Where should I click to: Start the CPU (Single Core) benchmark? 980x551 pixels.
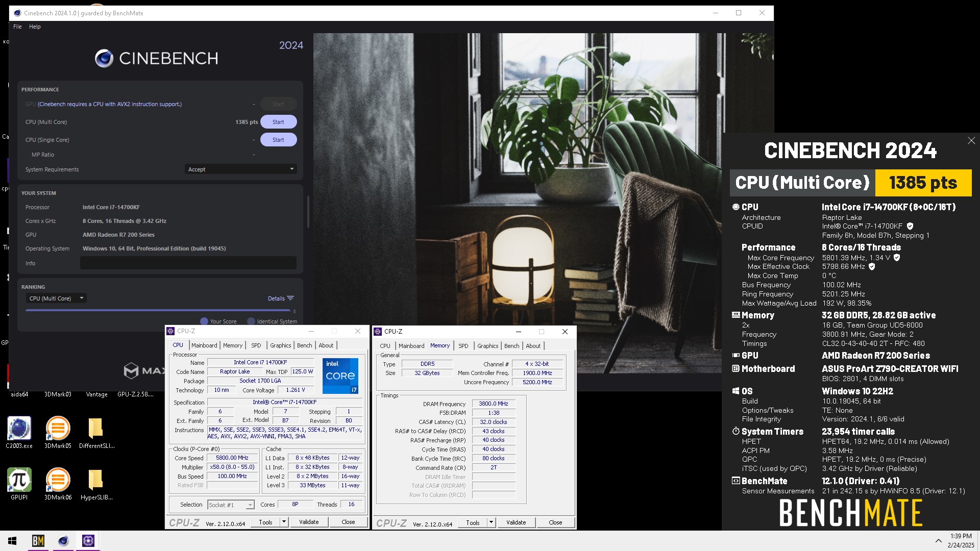(278, 140)
